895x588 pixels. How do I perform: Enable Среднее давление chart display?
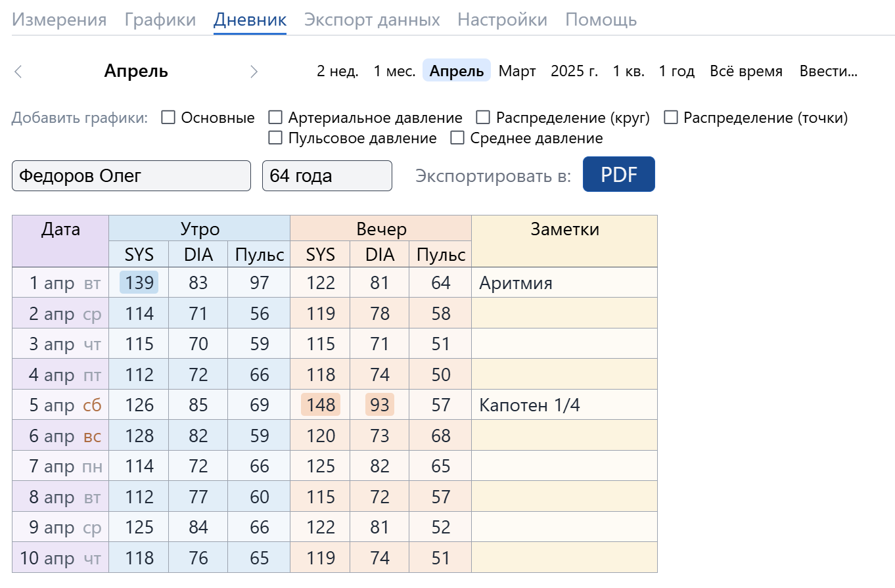tap(457, 138)
